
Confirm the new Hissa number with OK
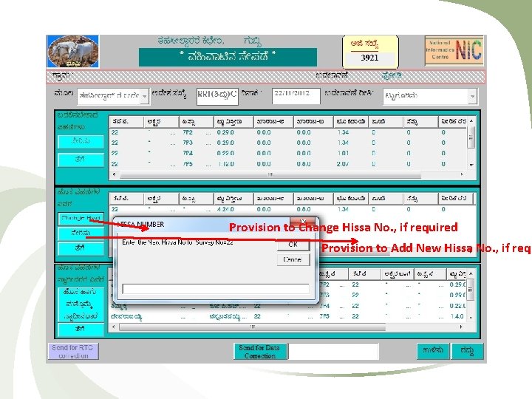pyautogui.click(x=293, y=245)
